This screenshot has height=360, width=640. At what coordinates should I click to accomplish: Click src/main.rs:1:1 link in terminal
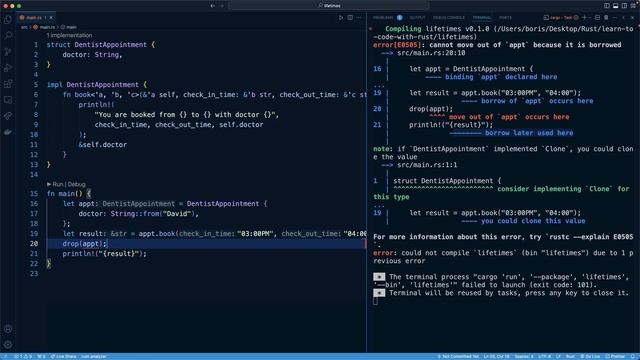(x=427, y=165)
